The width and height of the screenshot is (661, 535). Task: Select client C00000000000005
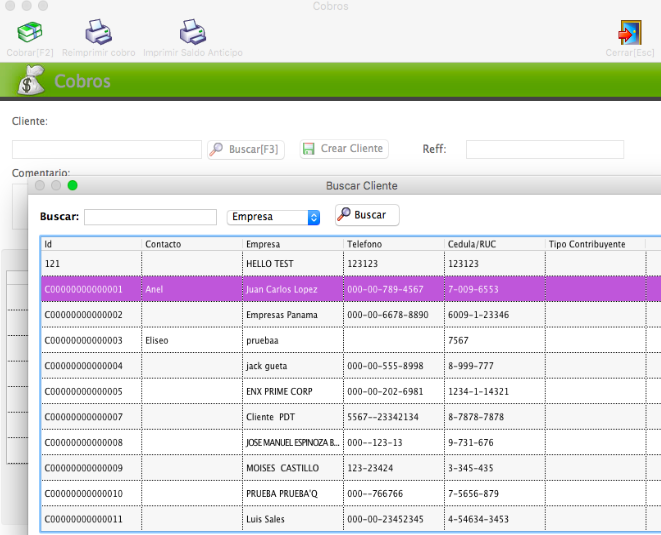point(351,391)
